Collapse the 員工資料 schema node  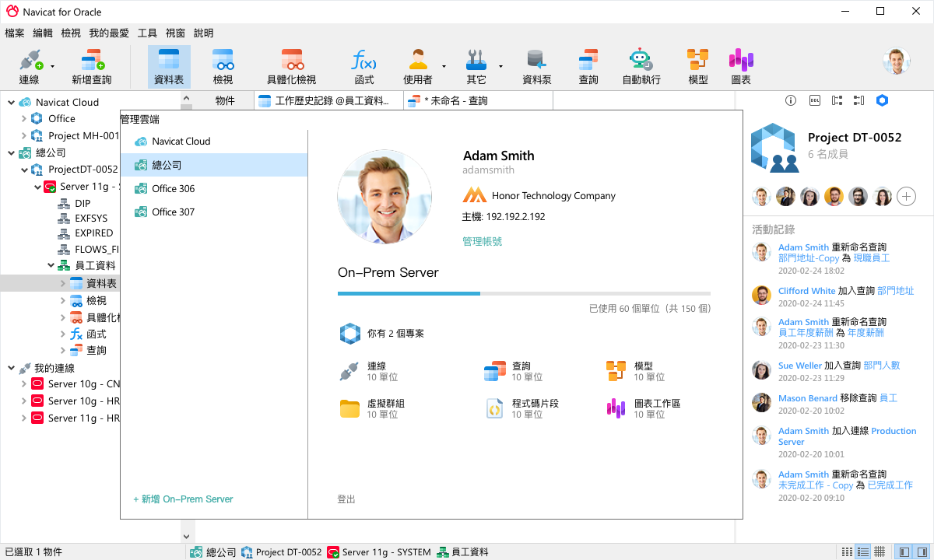(51, 266)
